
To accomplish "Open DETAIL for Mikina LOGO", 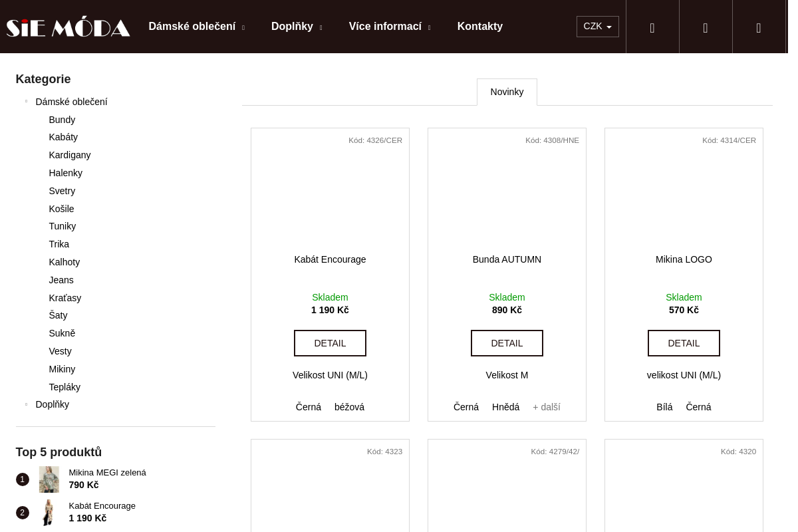I will click(684, 343).
